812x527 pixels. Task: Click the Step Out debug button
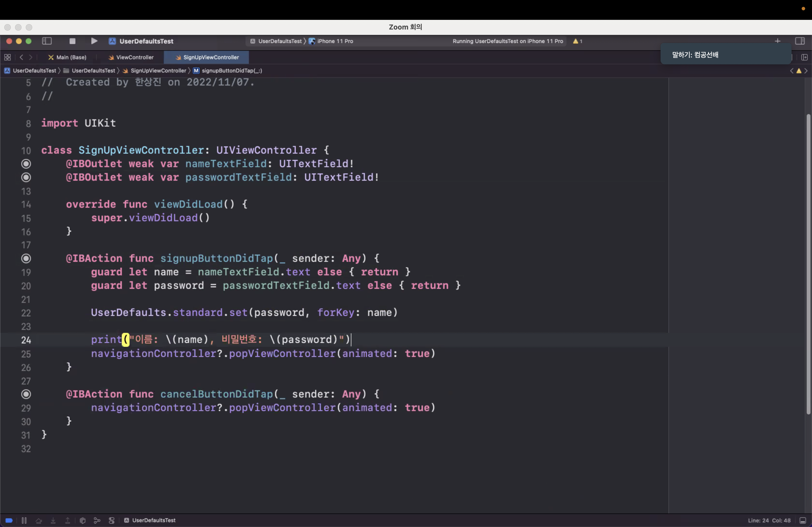(x=68, y=520)
